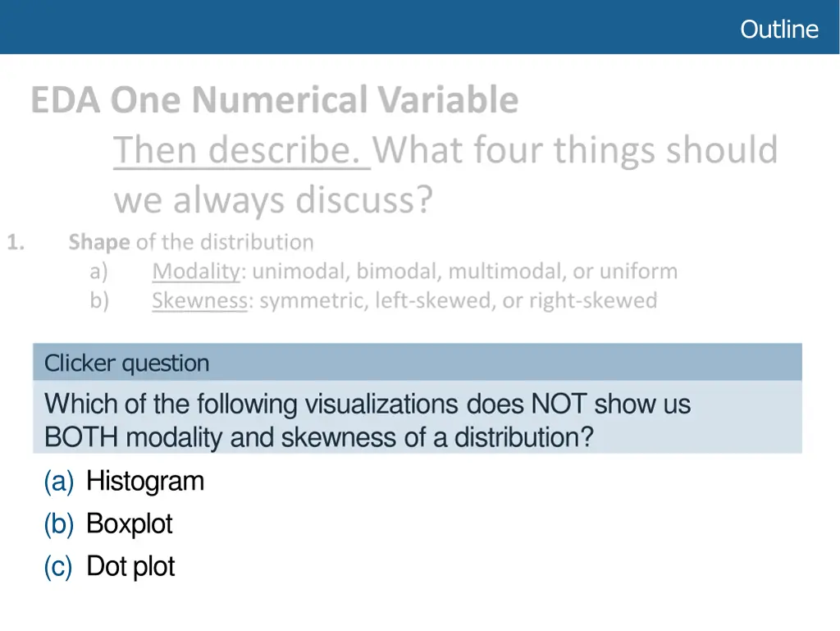This screenshot has height=631, width=840.
Task: Click the (c) option letter marker
Action: pos(58,567)
